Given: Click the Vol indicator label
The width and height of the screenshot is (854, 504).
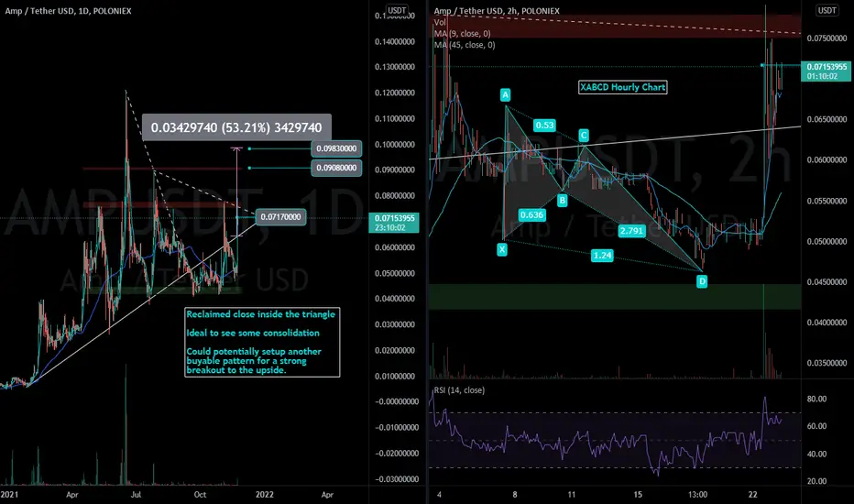Looking at the screenshot, I should click(x=440, y=22).
